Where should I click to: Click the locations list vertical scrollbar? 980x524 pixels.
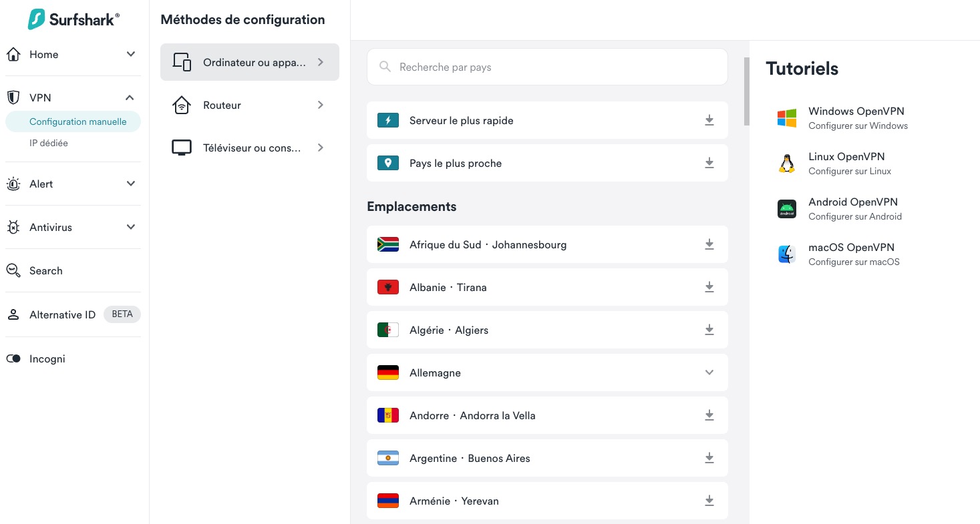(x=747, y=91)
